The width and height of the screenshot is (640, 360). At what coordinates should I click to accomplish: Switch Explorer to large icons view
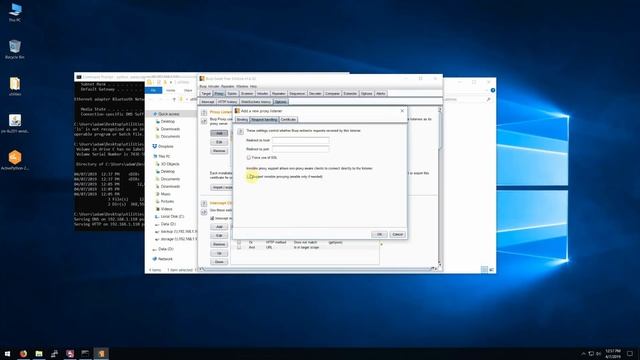[491, 269]
